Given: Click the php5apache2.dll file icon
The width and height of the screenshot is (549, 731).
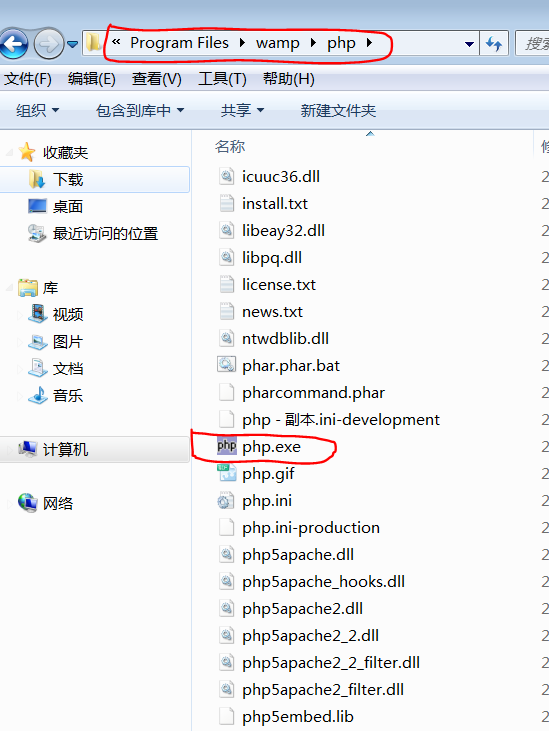Looking at the screenshot, I should [226, 608].
